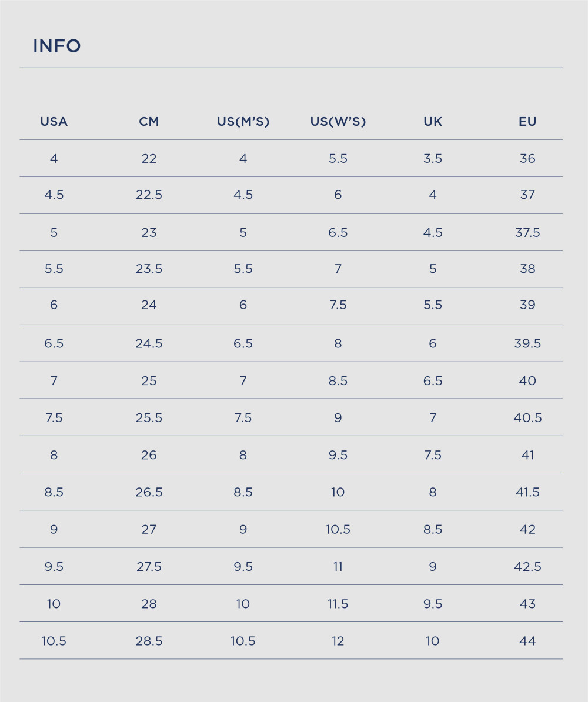Viewport: 588px width, 702px height.
Task: Click the 27.5 CM cell
Action: click(x=149, y=566)
